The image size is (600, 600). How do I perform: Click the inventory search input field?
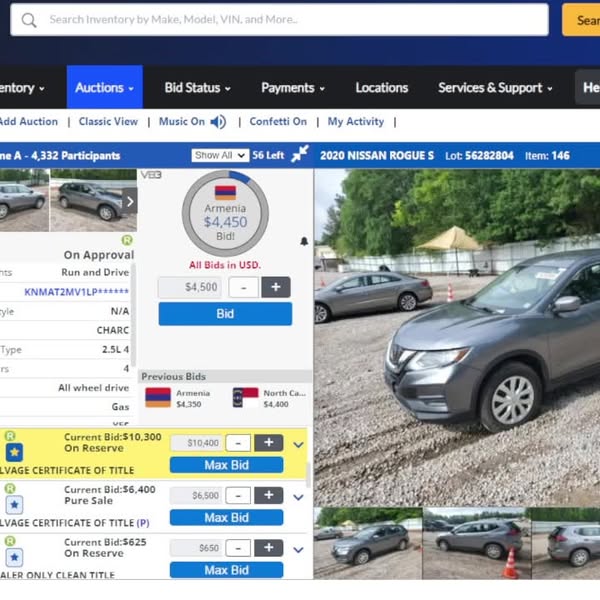tap(290, 19)
